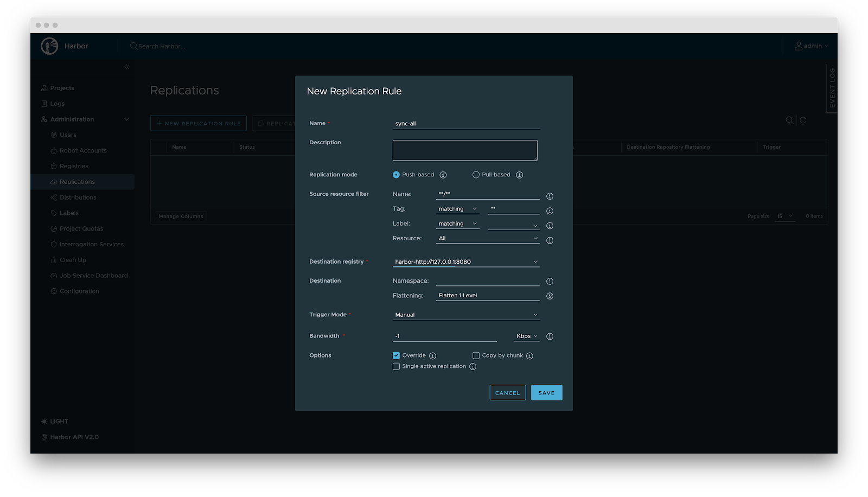The height and width of the screenshot is (497, 868).
Task: Open the Trigger Mode dropdown
Action: (x=466, y=315)
